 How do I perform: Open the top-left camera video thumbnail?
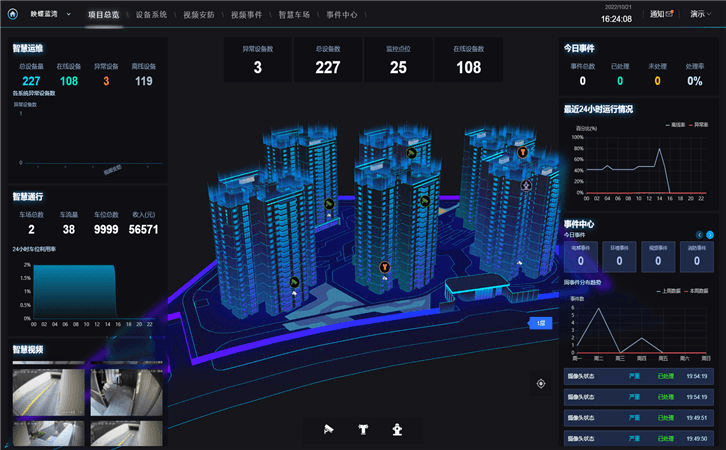49,392
